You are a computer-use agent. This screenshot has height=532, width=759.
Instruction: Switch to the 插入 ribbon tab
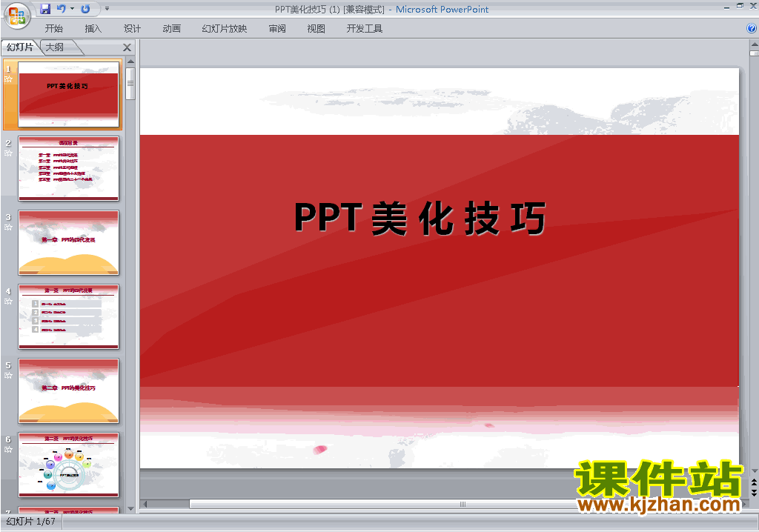pos(93,29)
